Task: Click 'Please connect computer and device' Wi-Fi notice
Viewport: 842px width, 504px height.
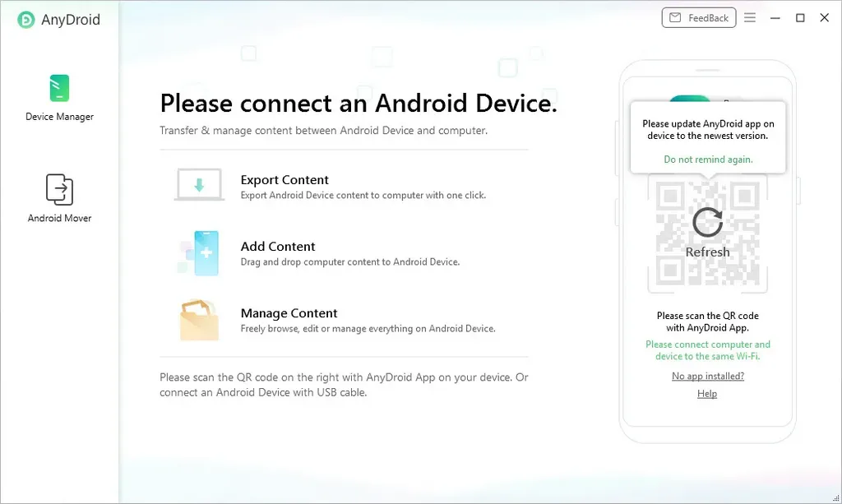Action: [708, 350]
